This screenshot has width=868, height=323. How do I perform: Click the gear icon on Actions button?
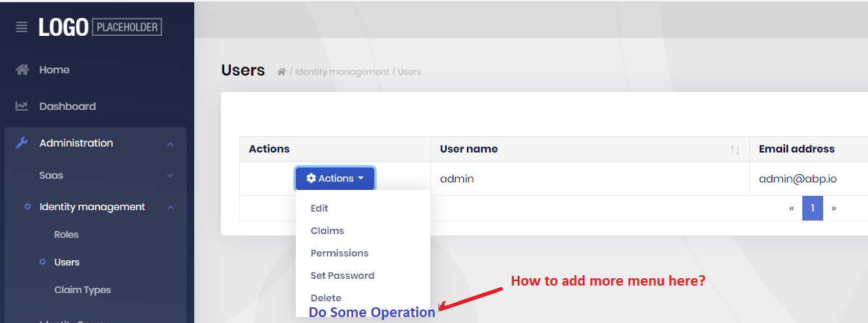pyautogui.click(x=311, y=179)
